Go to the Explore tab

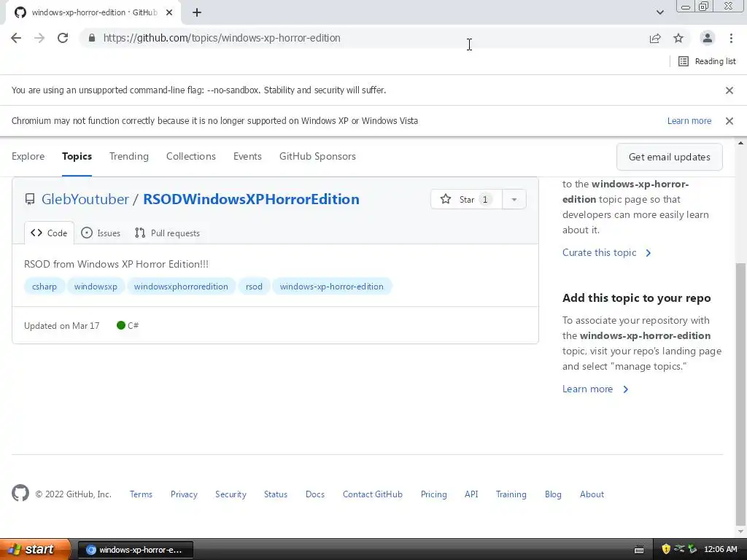28,156
